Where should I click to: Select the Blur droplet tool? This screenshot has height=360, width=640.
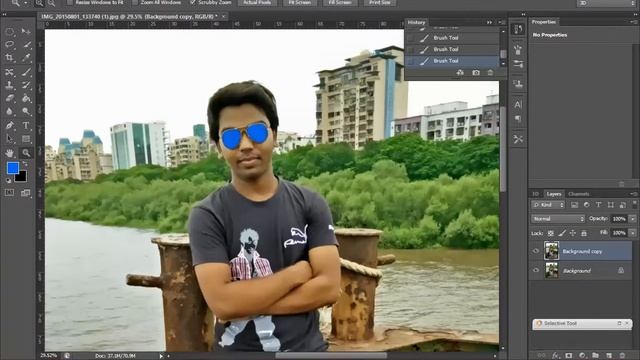tap(9, 111)
